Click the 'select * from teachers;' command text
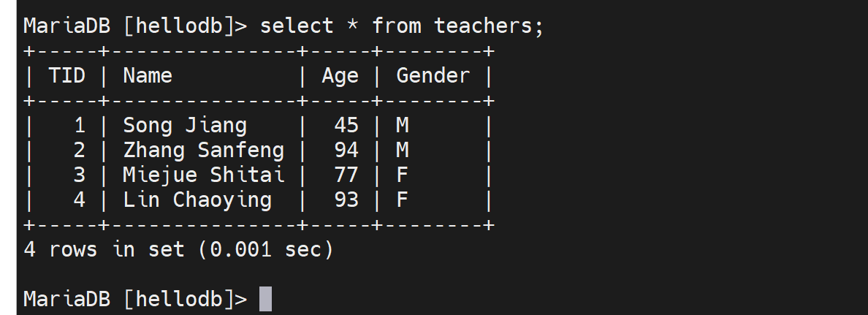Screen dimensions: 868x315 click(402, 26)
